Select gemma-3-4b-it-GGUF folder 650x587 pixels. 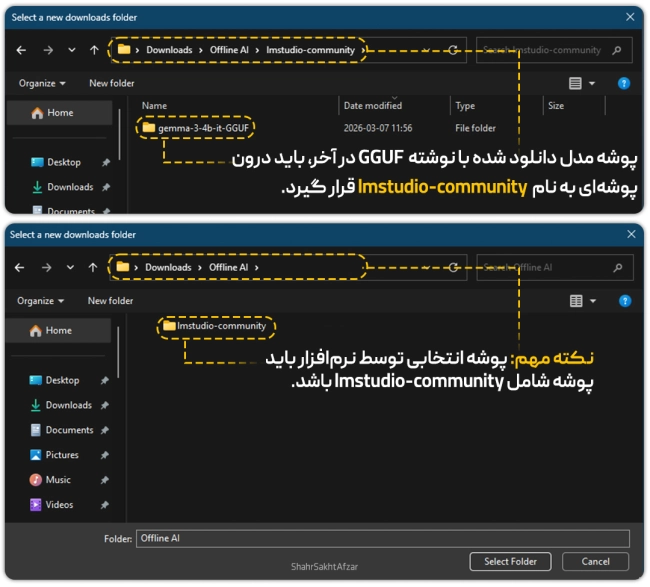click(195, 128)
